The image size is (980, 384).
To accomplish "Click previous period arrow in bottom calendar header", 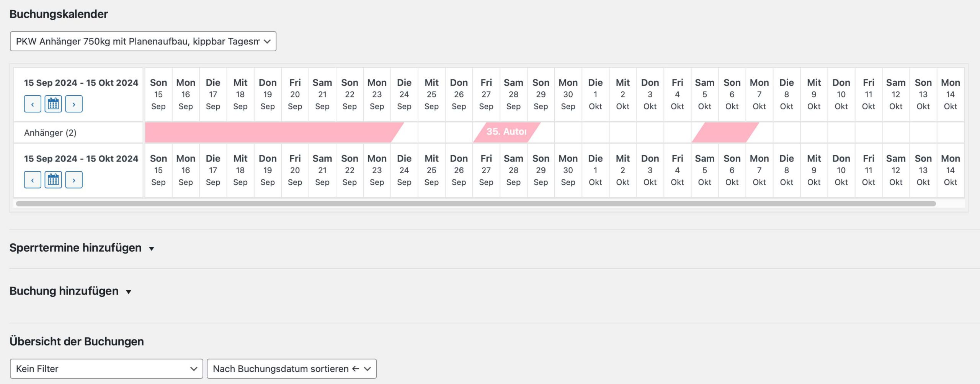I will [33, 180].
